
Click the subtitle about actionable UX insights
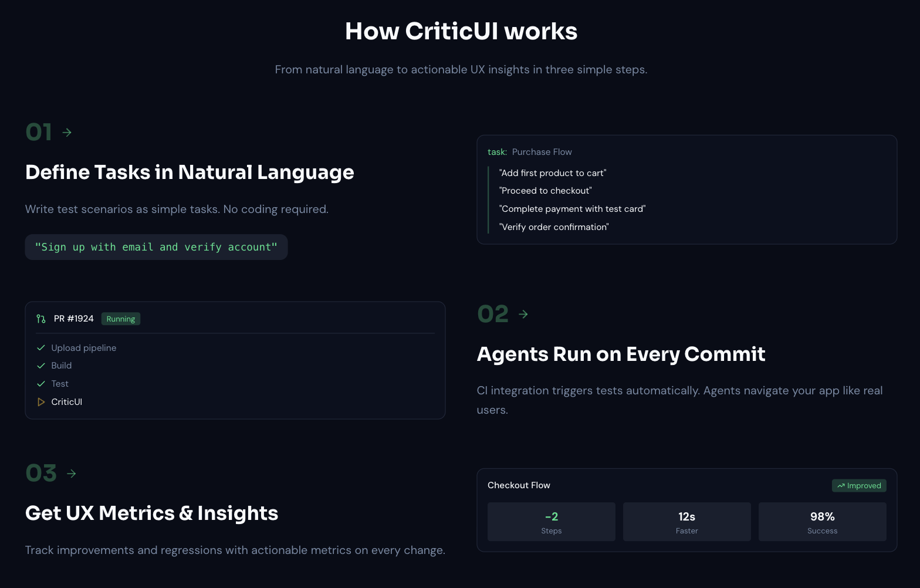click(461, 70)
